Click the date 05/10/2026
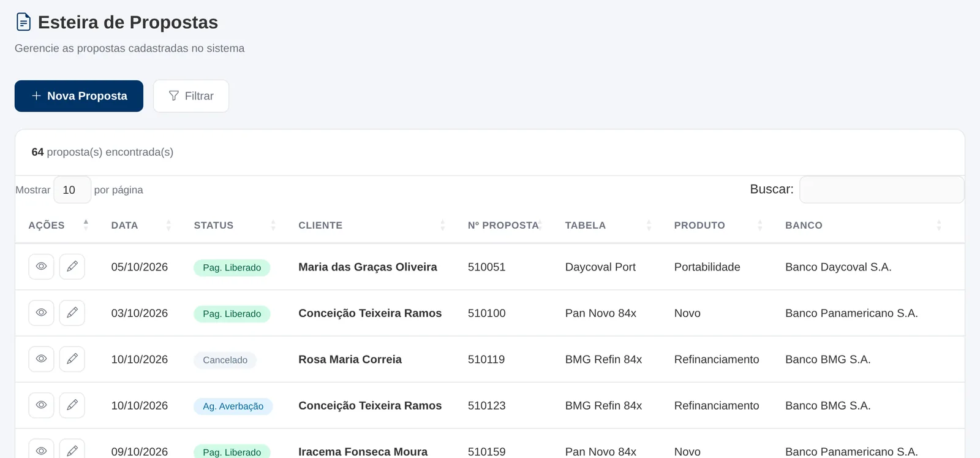This screenshot has width=980, height=458. 139,267
